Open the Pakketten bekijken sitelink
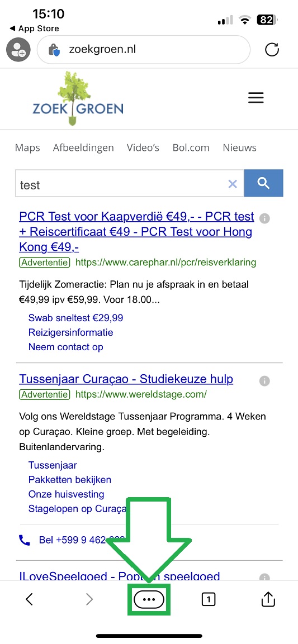Screen dimensions: 298x644 coord(70,480)
